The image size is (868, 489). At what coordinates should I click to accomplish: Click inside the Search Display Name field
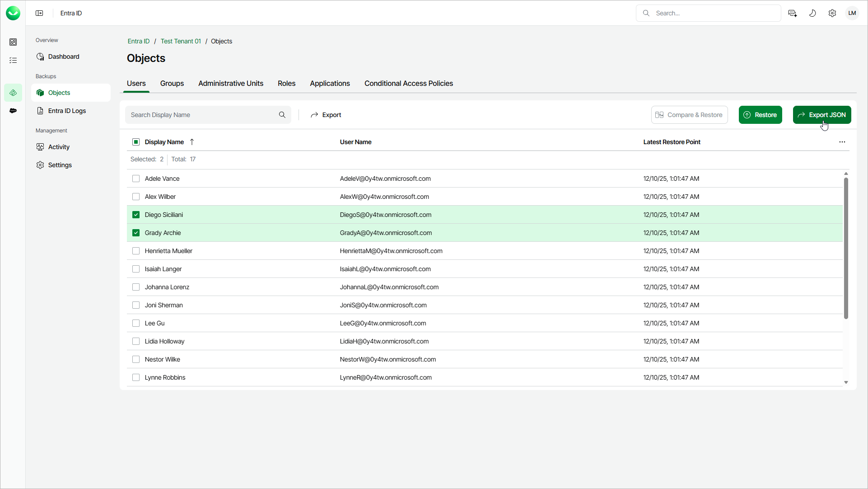199,115
